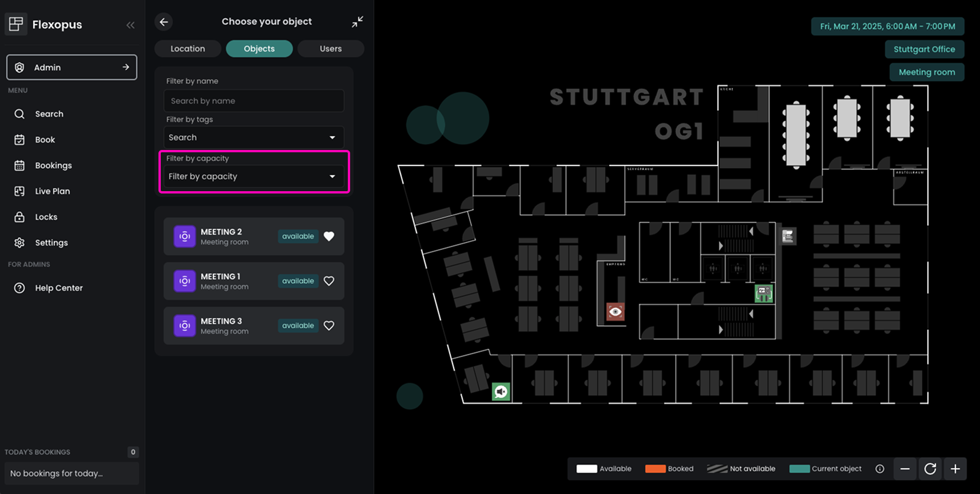980x494 pixels.
Task: Favorite MEETING 1 with heart icon
Action: click(329, 281)
